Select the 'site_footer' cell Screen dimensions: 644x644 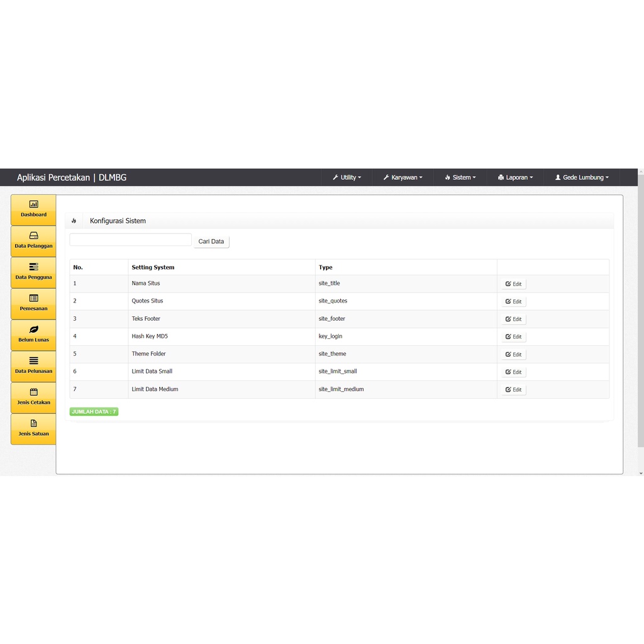click(406, 319)
